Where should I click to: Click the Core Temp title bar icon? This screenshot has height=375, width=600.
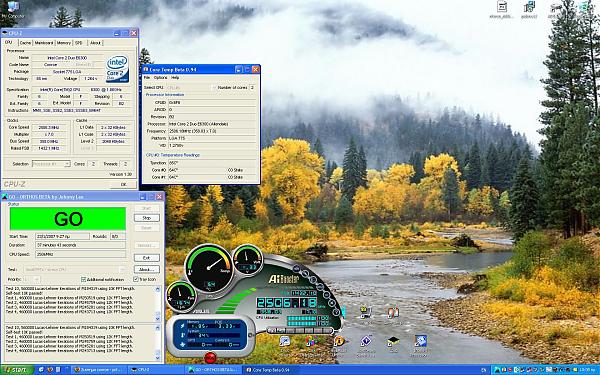[x=145, y=69]
